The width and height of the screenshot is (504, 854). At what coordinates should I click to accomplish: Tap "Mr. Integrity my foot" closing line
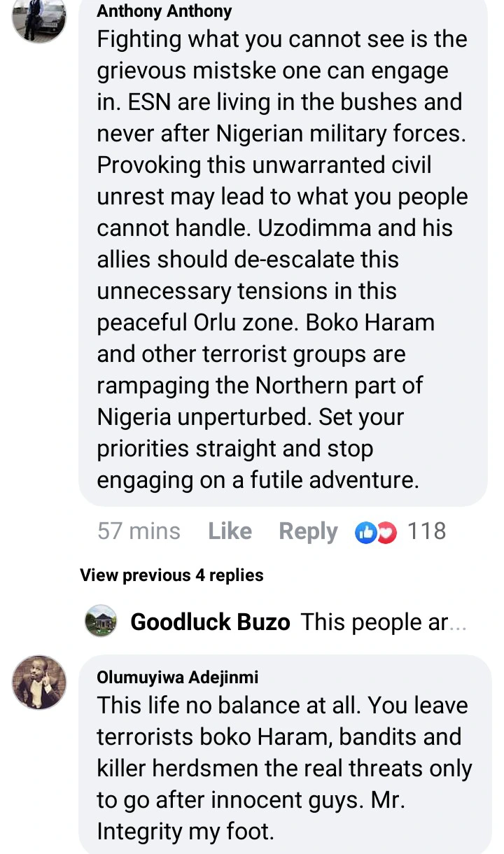click(185, 832)
